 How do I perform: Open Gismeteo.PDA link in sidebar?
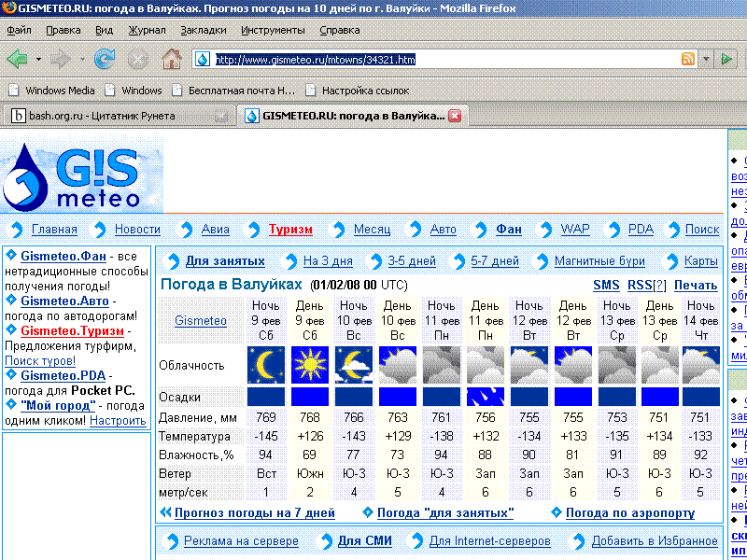click(x=63, y=376)
